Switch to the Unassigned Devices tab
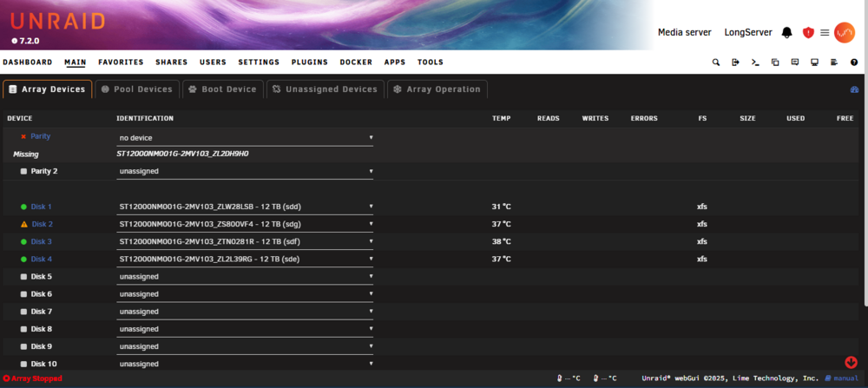The width and height of the screenshot is (868, 388). coord(325,89)
